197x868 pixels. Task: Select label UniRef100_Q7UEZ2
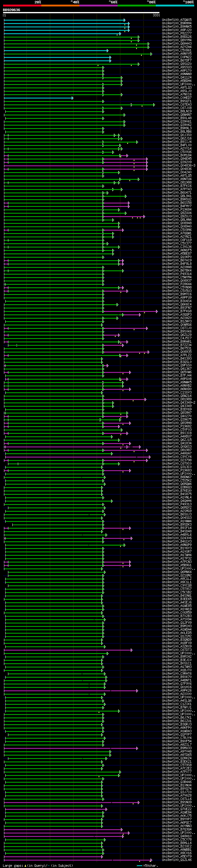click(x=177, y=809)
